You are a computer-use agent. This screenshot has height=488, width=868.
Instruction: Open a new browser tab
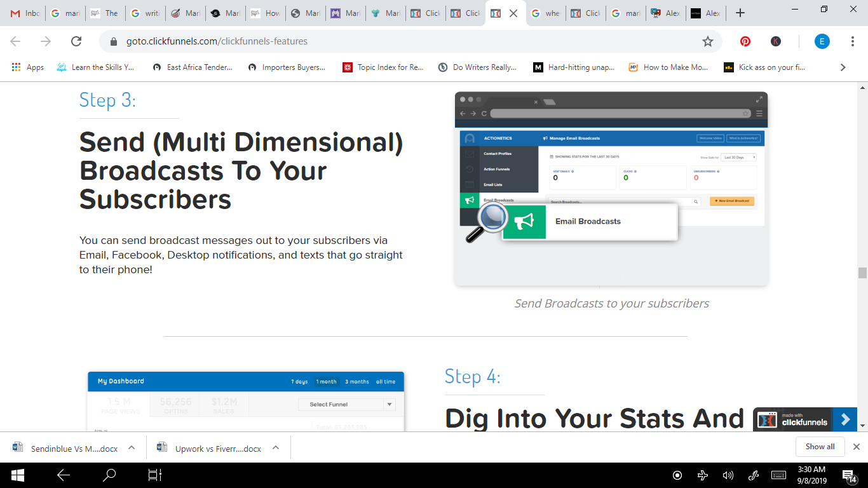click(740, 13)
